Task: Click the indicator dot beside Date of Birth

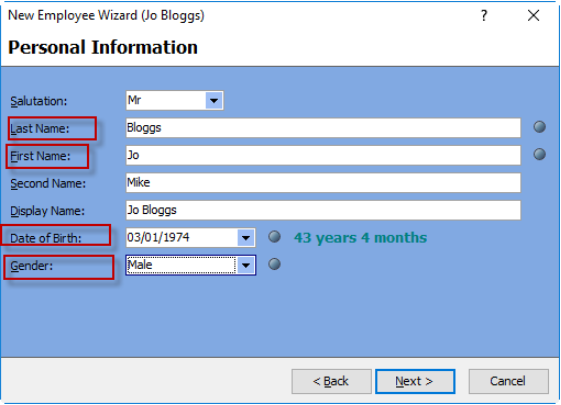Action: coord(274,236)
